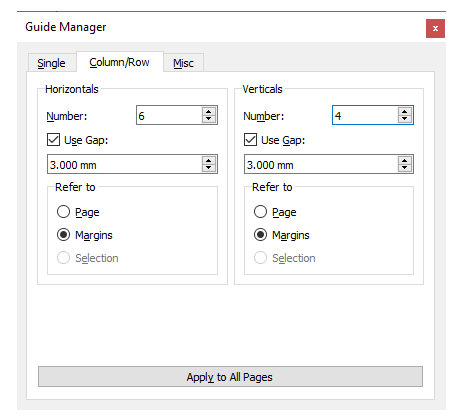Toggle Use Gap checkbox under Horizontals

pyautogui.click(x=53, y=140)
